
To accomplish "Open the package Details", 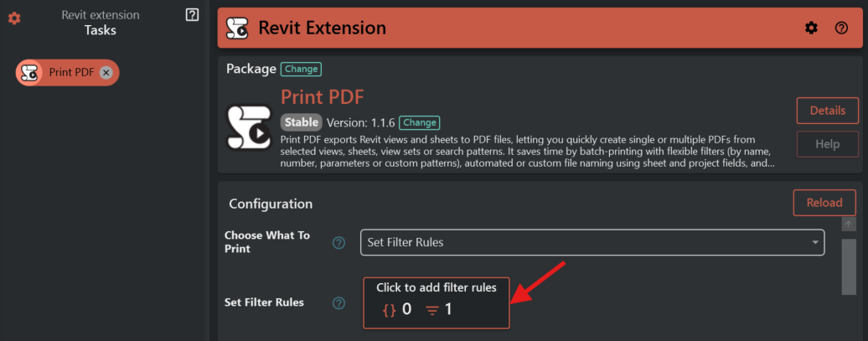I will coord(827,110).
